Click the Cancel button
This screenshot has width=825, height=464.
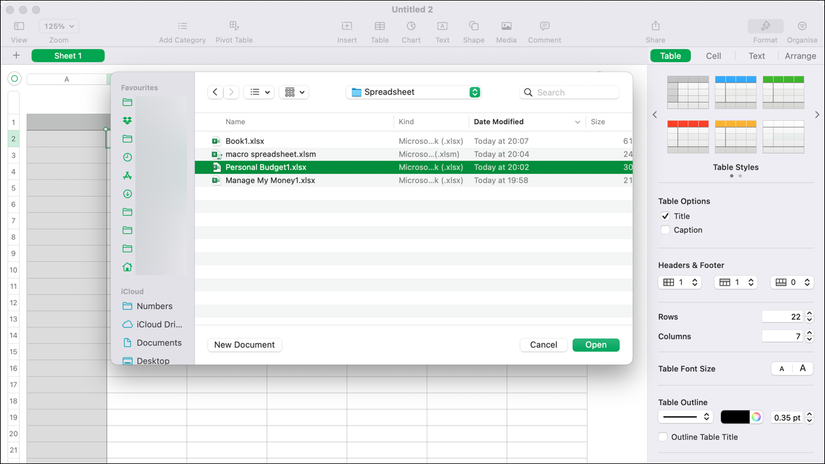(x=544, y=345)
